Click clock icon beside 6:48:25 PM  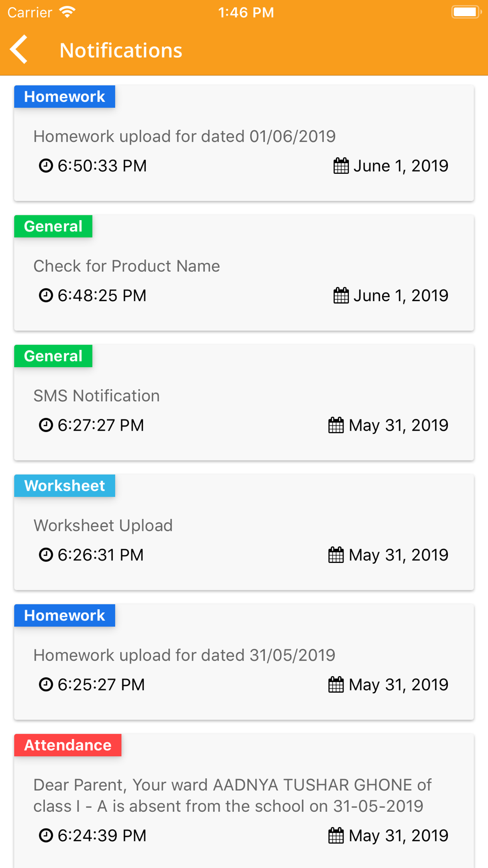[x=46, y=295]
